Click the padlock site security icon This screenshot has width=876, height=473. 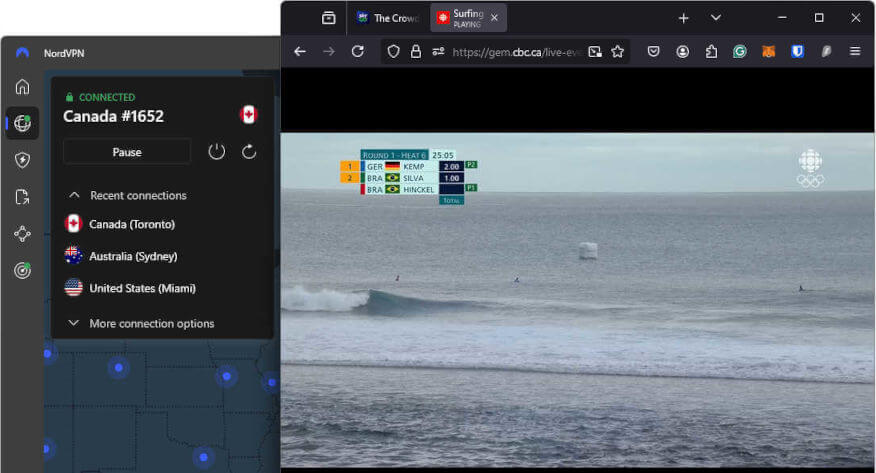(x=416, y=51)
